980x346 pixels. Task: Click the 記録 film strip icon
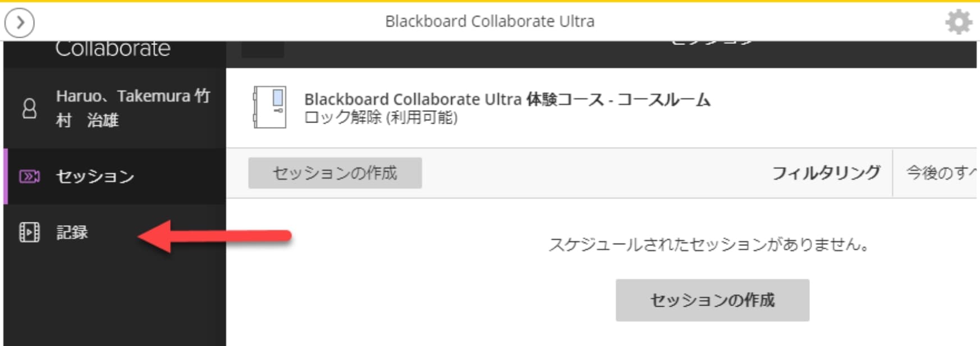tap(29, 232)
